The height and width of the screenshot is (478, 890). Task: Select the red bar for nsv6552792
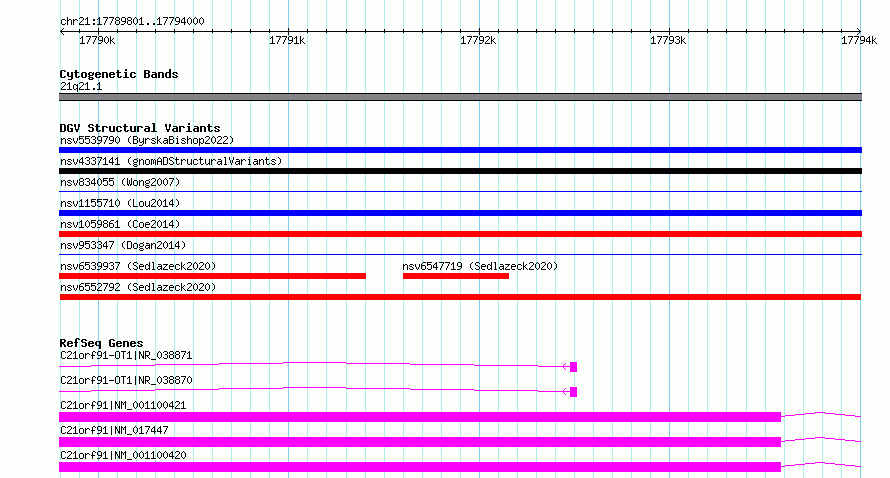pos(460,297)
